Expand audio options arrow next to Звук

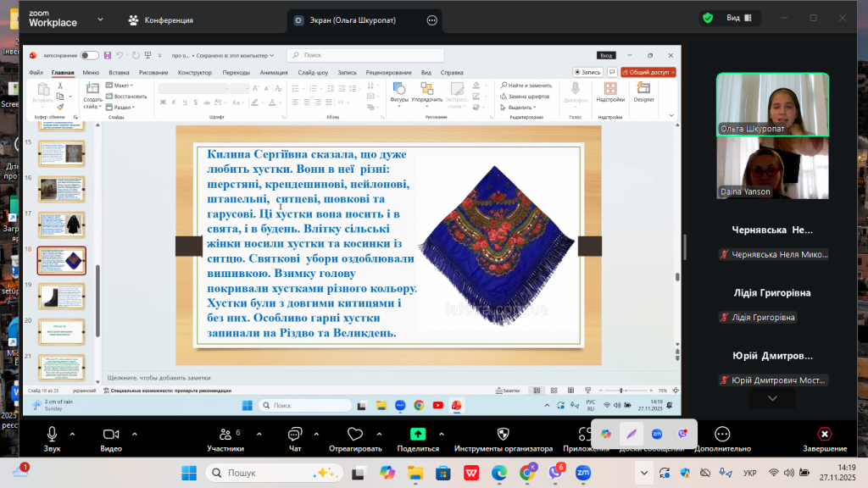click(72, 433)
